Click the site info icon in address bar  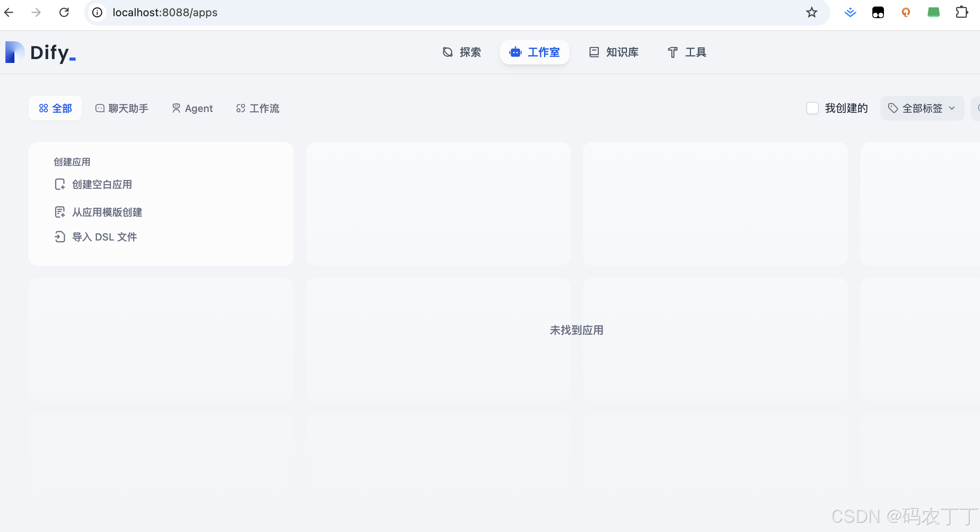pyautogui.click(x=97, y=12)
